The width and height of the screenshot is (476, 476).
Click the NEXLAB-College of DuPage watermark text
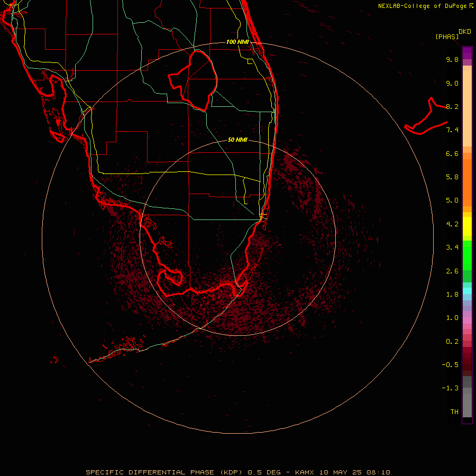pyautogui.click(x=425, y=6)
